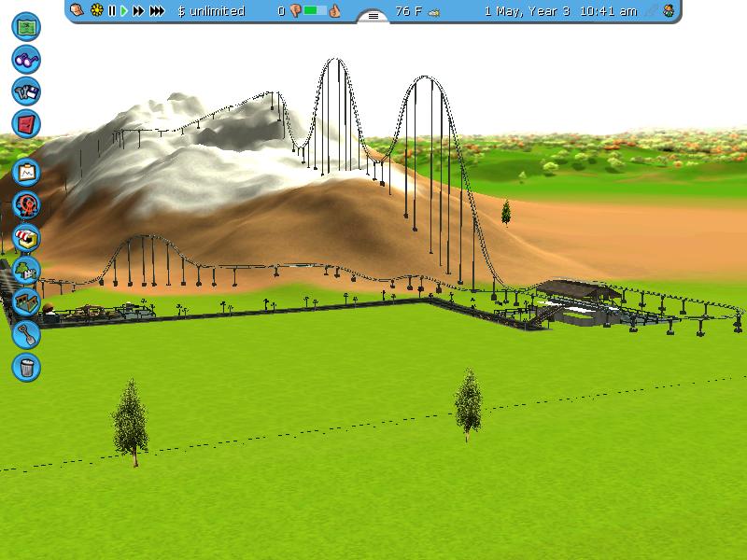Screen dimensions: 747x560
Task: Open the park map overview button
Action: click(26, 27)
